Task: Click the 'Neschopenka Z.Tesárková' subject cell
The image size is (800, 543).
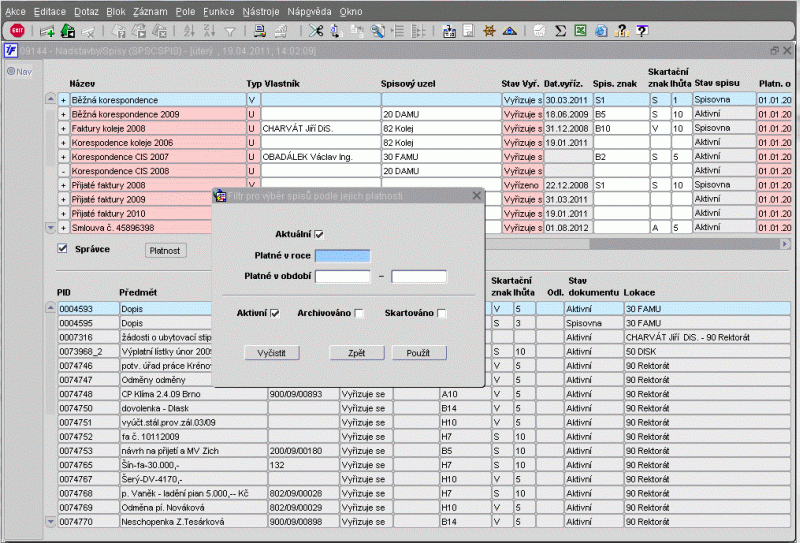Action: click(x=193, y=522)
